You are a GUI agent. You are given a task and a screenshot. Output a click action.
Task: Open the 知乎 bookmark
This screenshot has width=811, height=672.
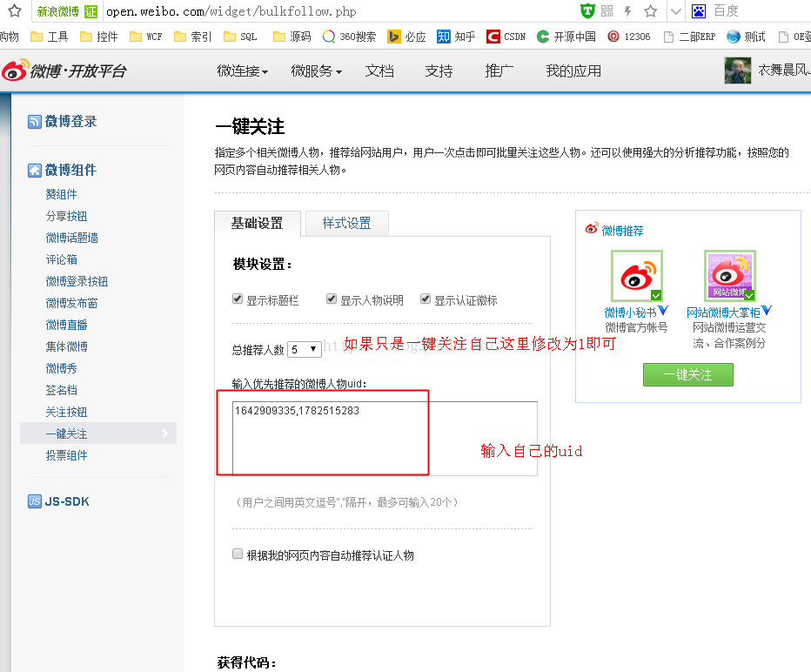pos(456,37)
